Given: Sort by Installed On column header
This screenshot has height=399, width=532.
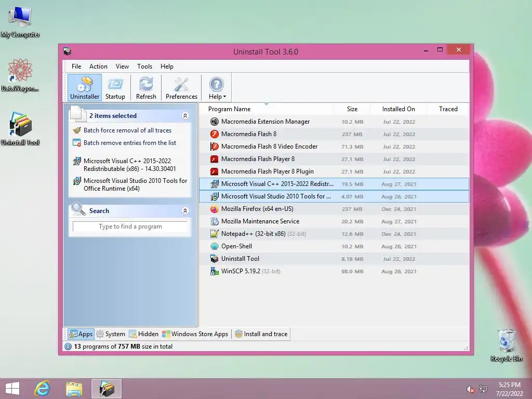Looking at the screenshot, I should pos(398,109).
